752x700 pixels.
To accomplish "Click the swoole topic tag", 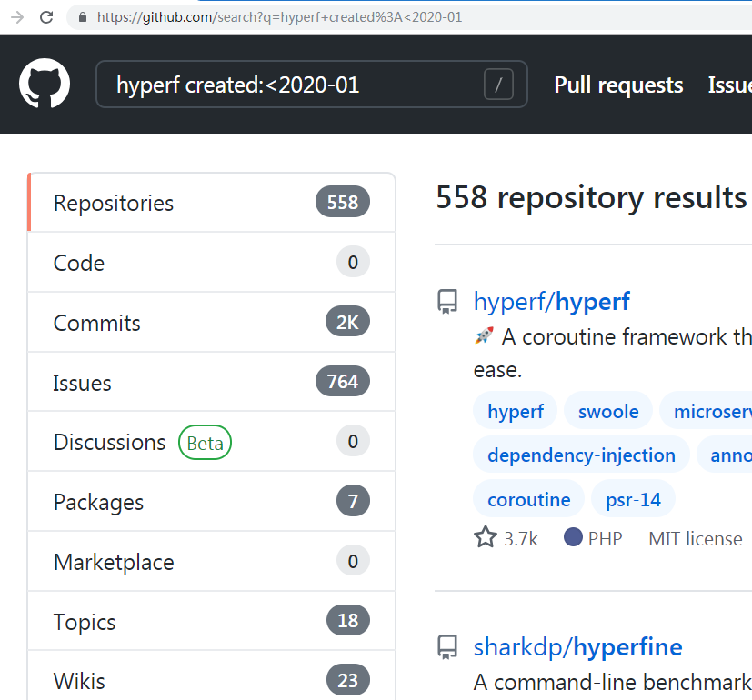I will click(x=608, y=411).
